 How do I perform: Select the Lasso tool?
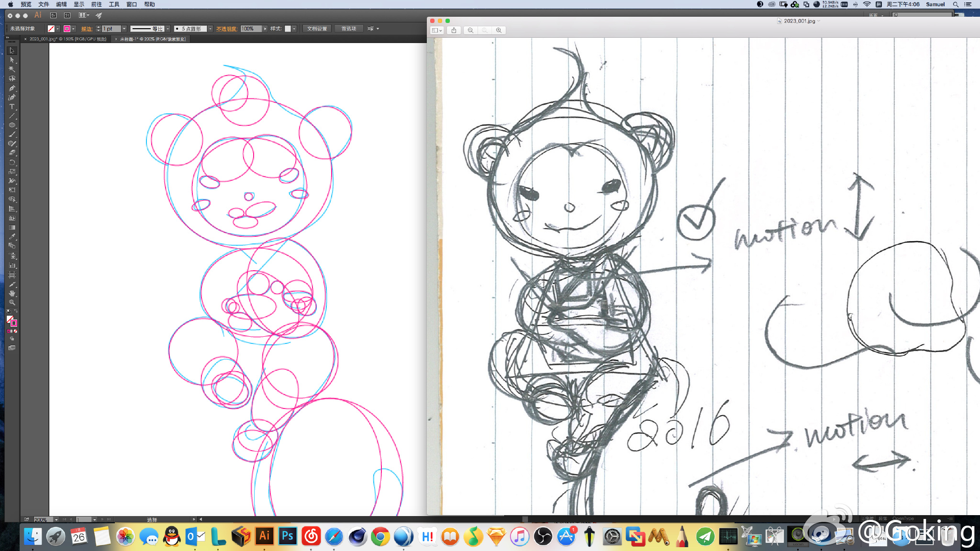pyautogui.click(x=12, y=78)
